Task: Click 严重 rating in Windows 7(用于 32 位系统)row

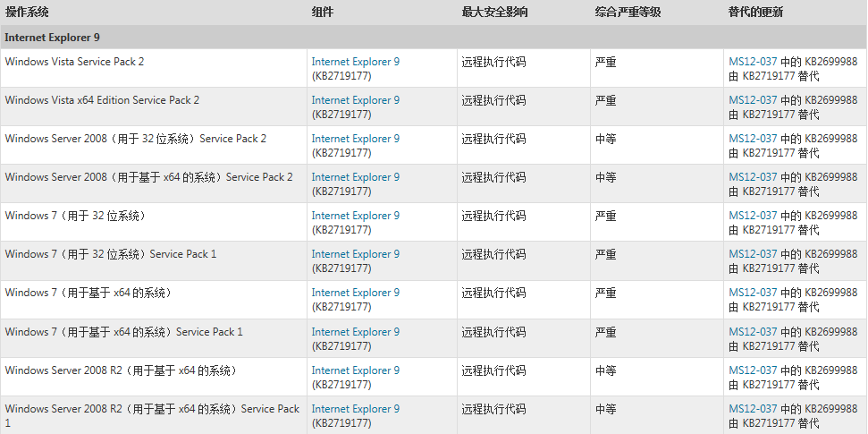Action: pyautogui.click(x=605, y=217)
